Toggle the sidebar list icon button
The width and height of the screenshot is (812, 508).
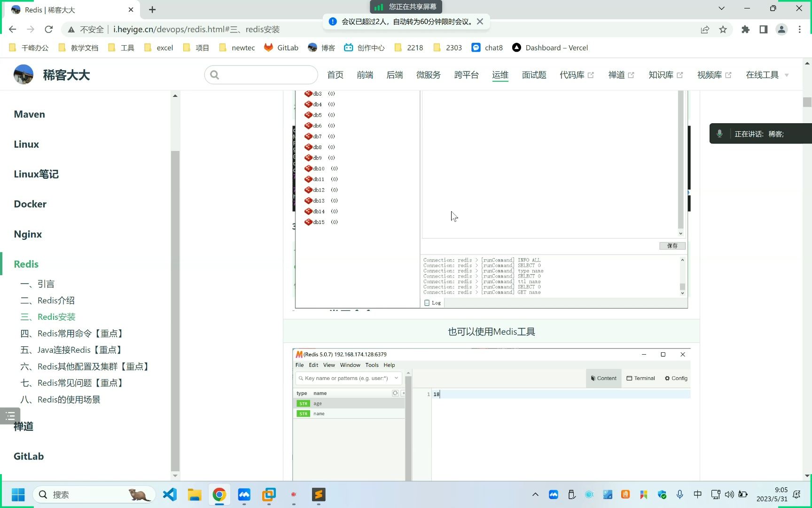(10, 416)
